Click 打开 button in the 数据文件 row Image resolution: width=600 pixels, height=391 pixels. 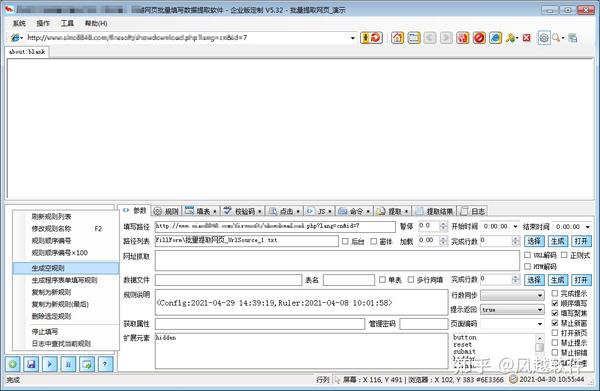581,280
